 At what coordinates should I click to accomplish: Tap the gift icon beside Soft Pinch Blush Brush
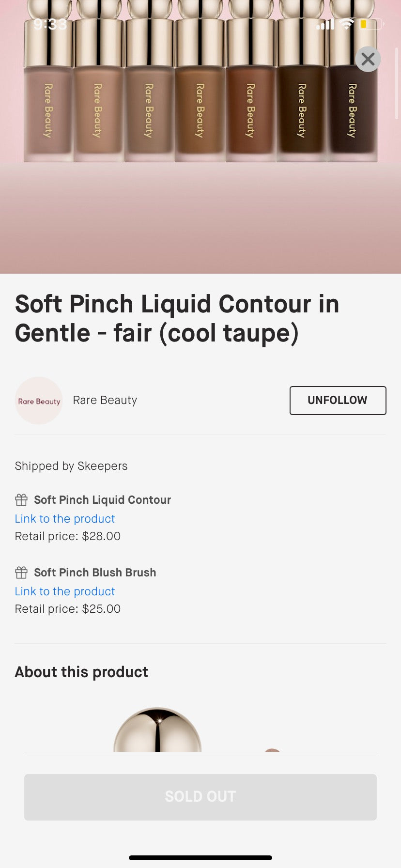pos(21,573)
